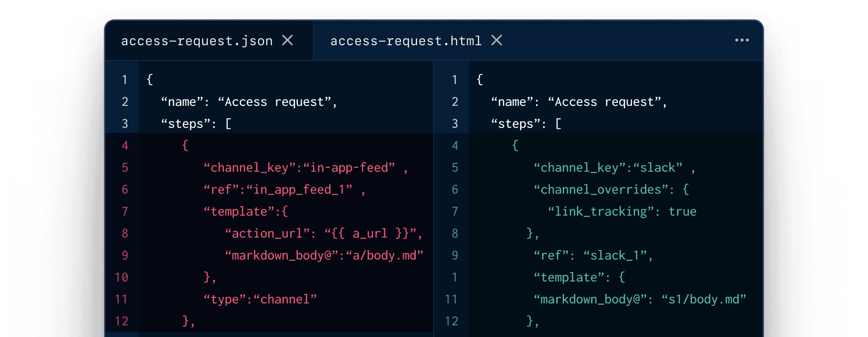Click the "slack_1" ref line
The image size is (868, 337).
pos(593,255)
